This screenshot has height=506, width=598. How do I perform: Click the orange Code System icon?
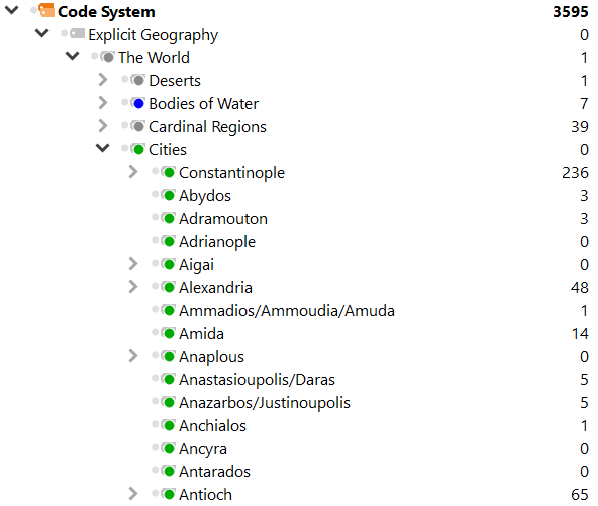coord(47,10)
